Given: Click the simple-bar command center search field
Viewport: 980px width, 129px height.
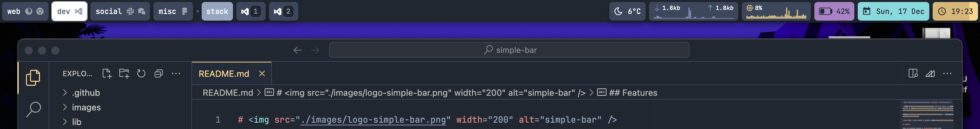Looking at the screenshot, I should (509, 50).
